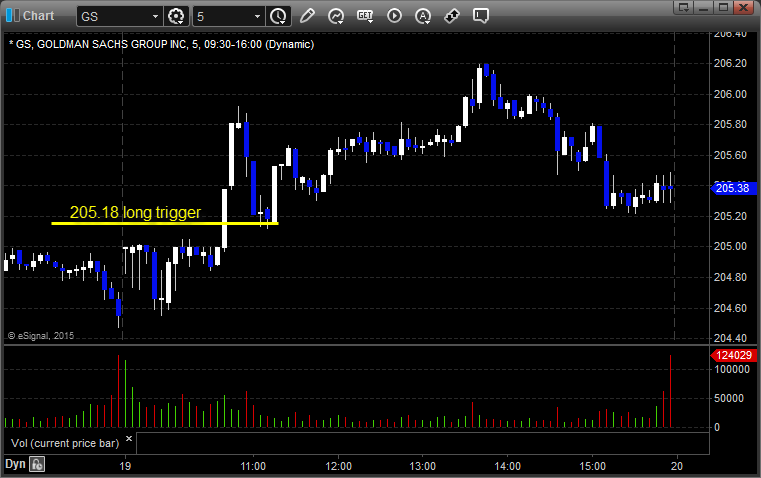This screenshot has height=478, width=761.
Task: Click the GS Goldman Sachs chart title
Action: (162, 44)
